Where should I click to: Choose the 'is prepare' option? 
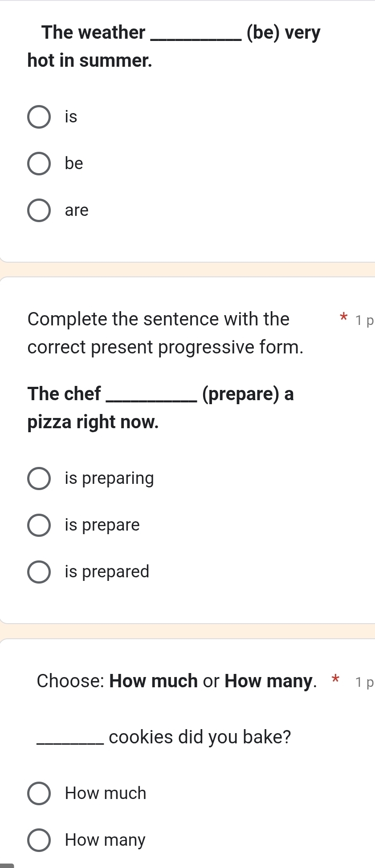[39, 525]
